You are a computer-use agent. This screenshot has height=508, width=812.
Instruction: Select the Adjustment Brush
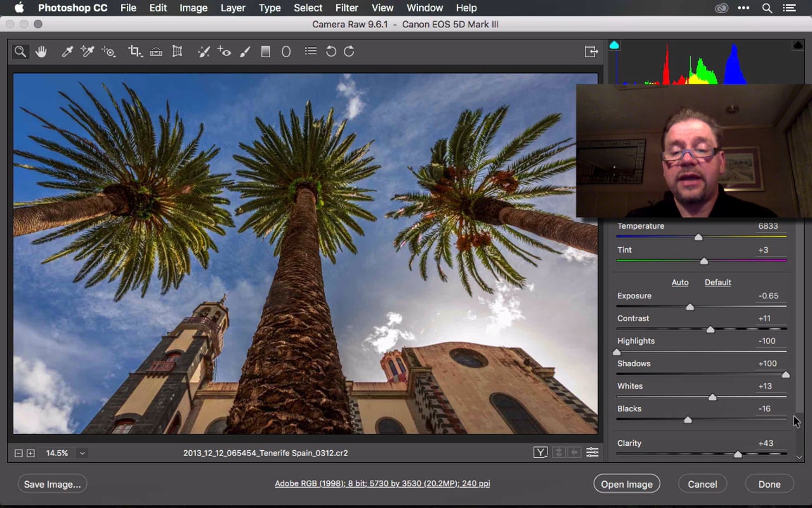point(245,51)
